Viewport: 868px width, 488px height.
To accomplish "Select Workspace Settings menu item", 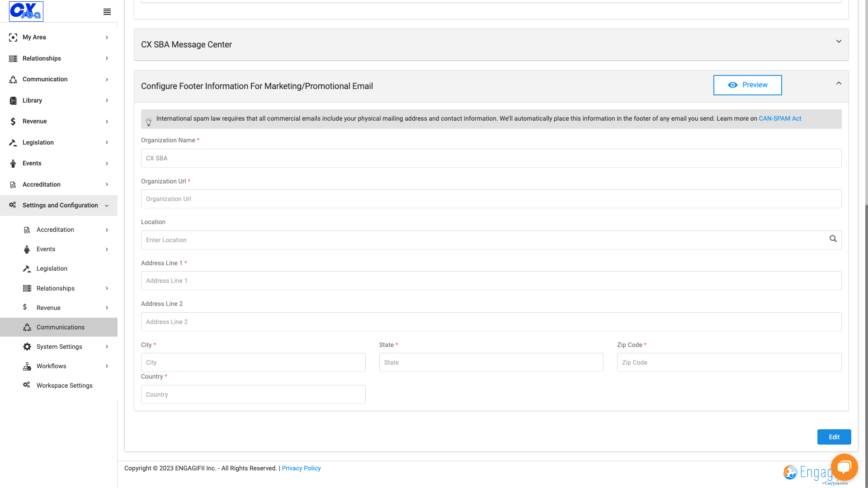I will [59, 385].
